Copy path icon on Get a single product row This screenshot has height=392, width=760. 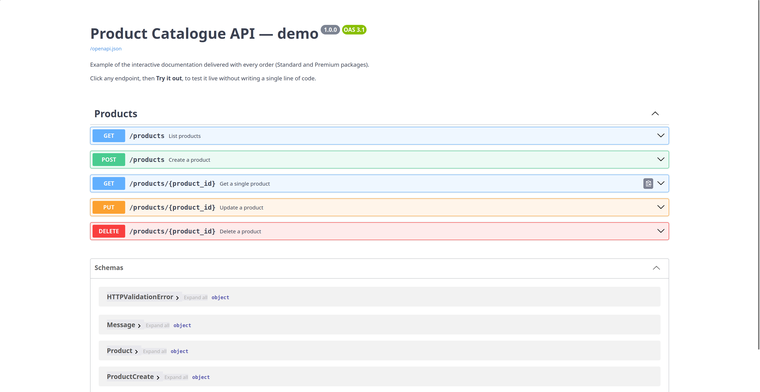click(x=648, y=183)
